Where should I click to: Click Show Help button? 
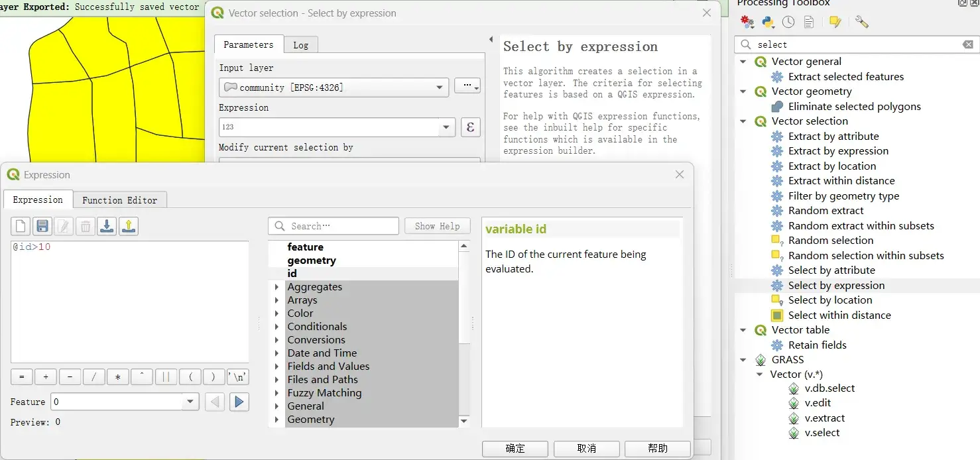(x=437, y=226)
